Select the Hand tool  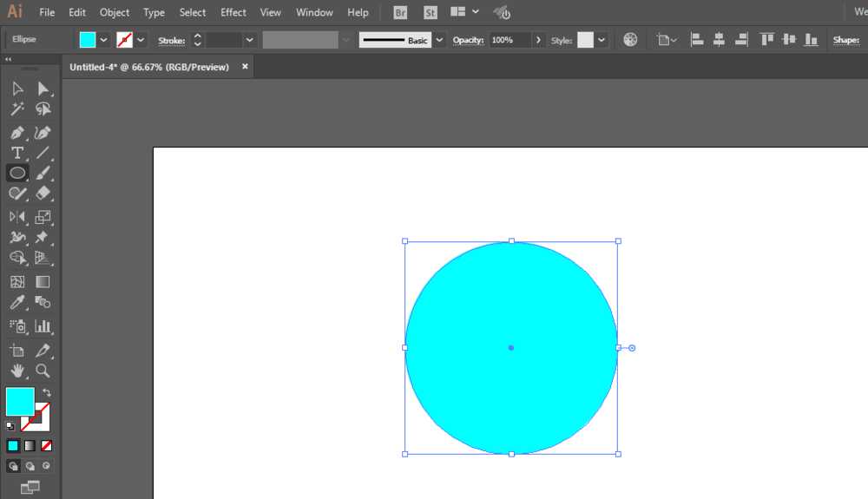[x=17, y=371]
